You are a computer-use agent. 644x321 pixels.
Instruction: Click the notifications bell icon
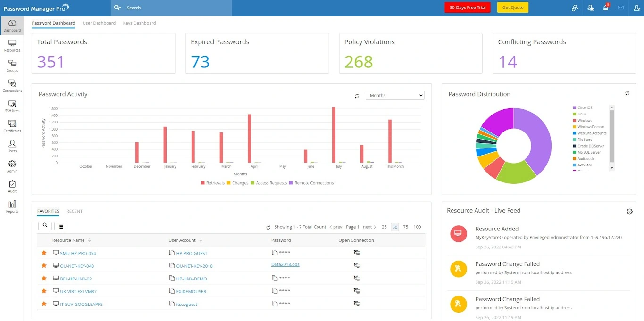coord(606,8)
